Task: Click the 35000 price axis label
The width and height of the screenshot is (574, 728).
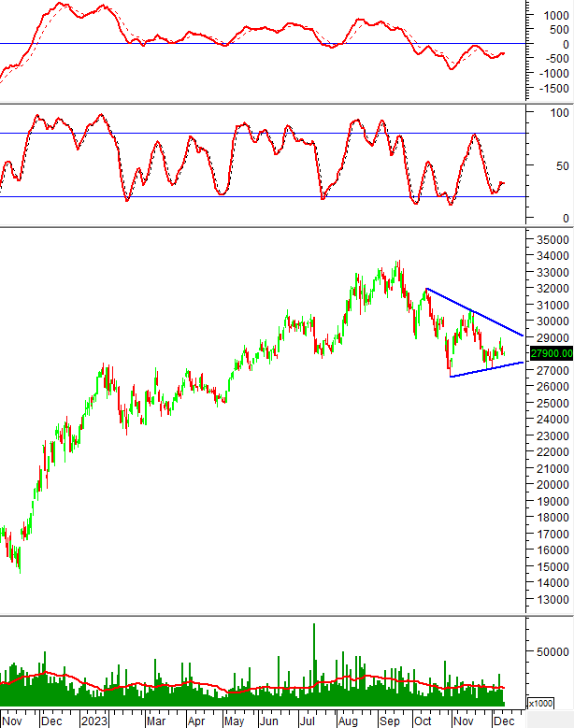Action: [x=552, y=240]
